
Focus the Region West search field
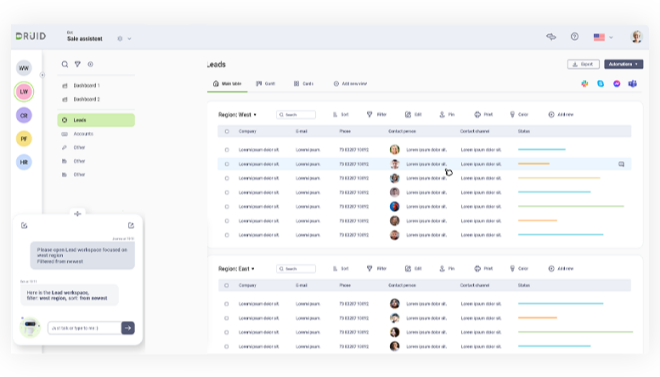coord(296,114)
